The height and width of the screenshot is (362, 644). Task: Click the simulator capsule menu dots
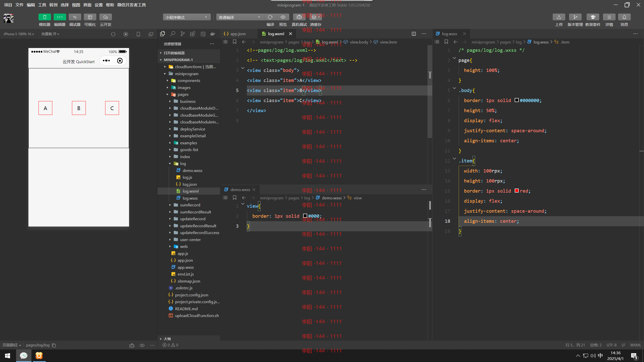pyautogui.click(x=106, y=61)
